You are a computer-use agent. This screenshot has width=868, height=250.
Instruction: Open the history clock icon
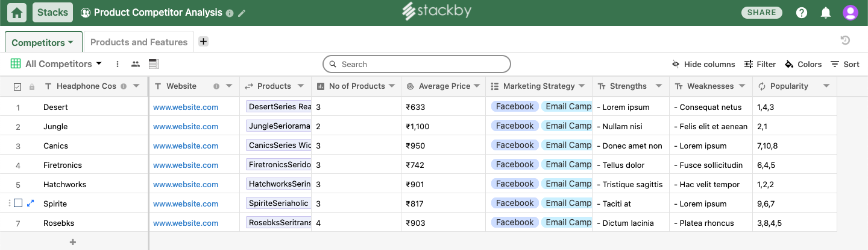point(845,40)
